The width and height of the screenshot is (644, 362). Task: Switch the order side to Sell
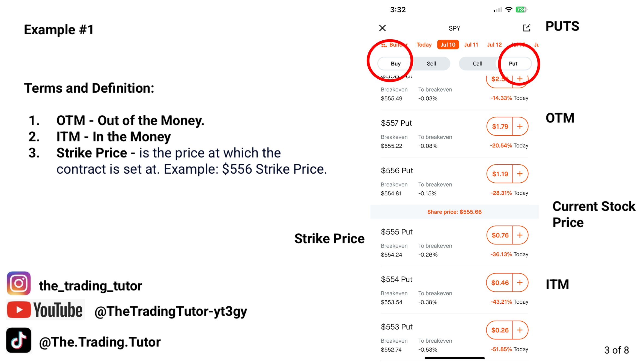click(x=431, y=64)
